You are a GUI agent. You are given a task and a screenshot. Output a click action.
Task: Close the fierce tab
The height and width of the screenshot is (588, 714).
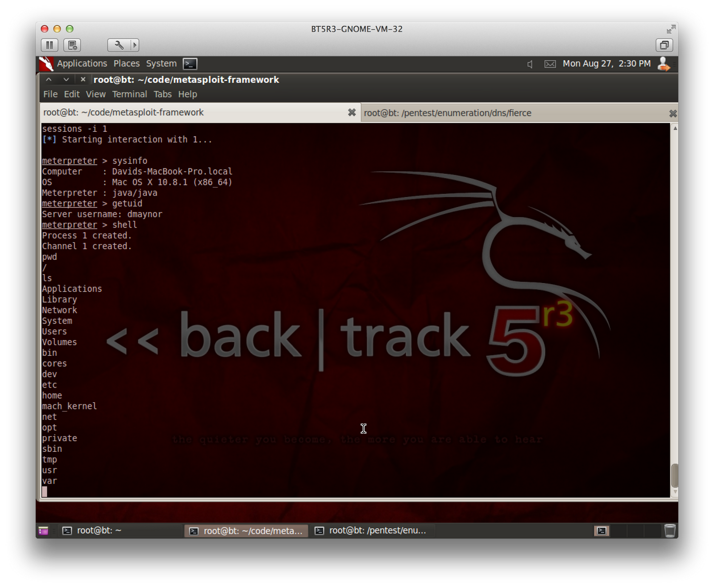click(673, 113)
